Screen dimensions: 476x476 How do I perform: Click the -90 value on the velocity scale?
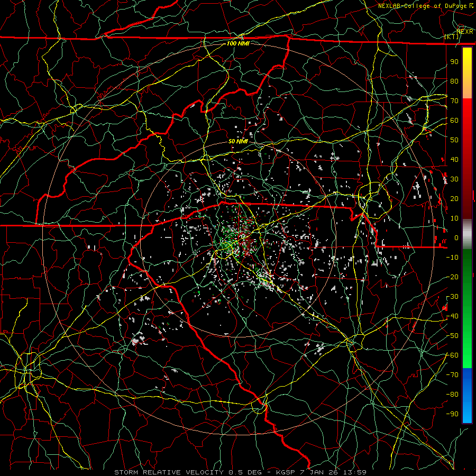click(x=452, y=414)
